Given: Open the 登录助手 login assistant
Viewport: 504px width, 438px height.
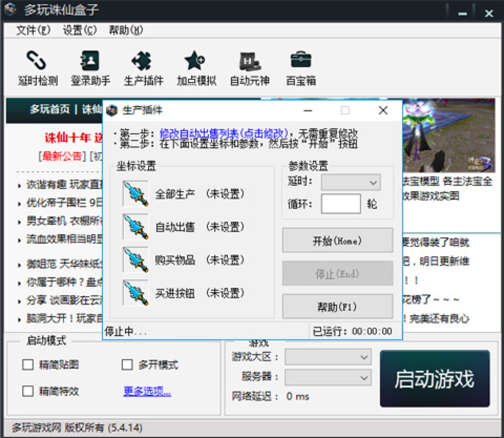Looking at the screenshot, I should click(90, 68).
